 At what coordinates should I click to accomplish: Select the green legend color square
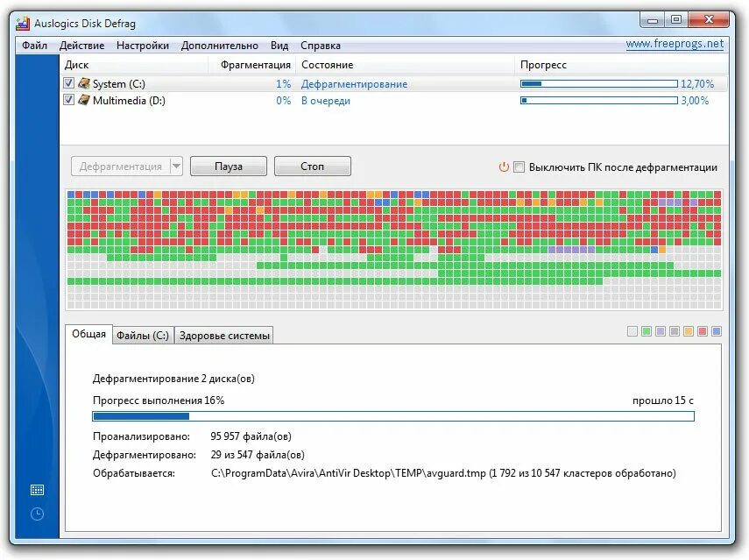coord(647,331)
